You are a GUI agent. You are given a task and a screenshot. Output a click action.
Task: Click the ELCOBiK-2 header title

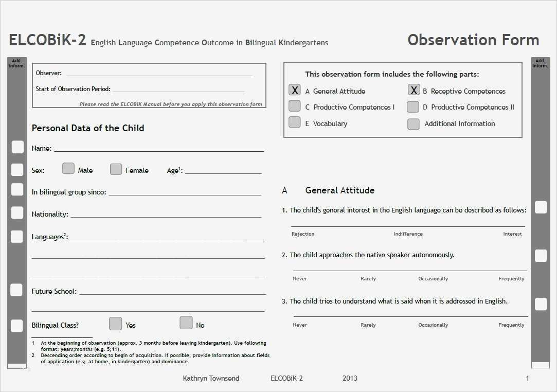(47, 40)
